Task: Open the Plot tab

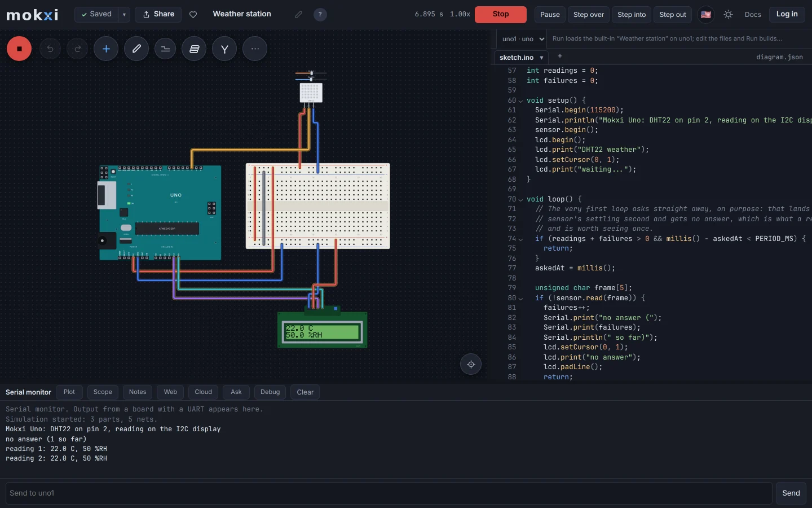Action: click(69, 392)
